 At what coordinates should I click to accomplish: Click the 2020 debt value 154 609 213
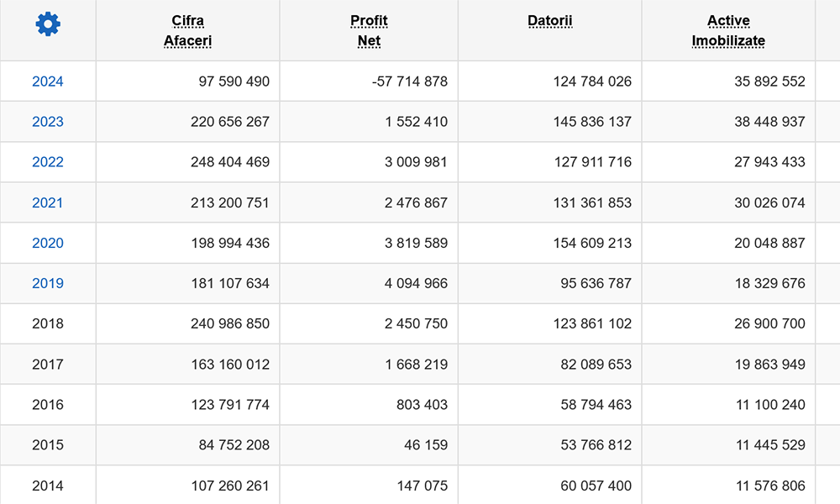(592, 243)
